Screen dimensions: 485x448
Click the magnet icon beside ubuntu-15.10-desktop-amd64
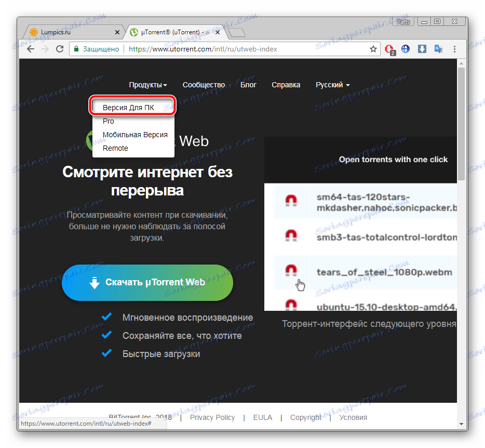pyautogui.click(x=292, y=304)
